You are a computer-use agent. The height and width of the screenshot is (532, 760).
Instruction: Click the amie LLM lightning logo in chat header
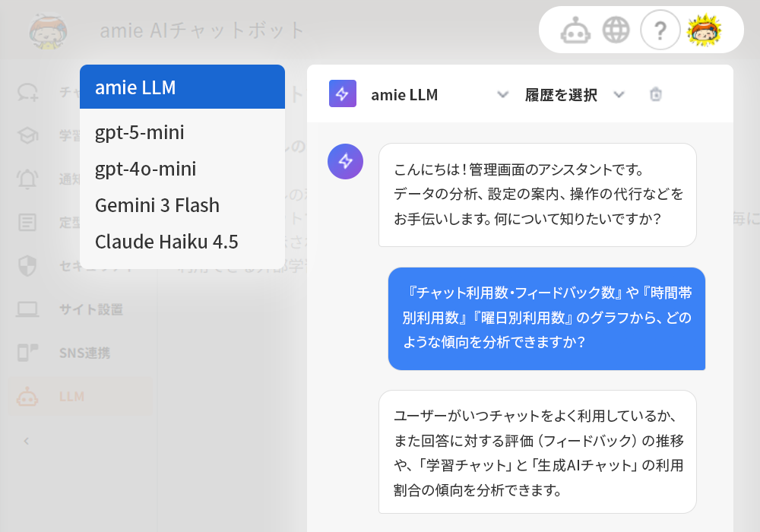(343, 93)
